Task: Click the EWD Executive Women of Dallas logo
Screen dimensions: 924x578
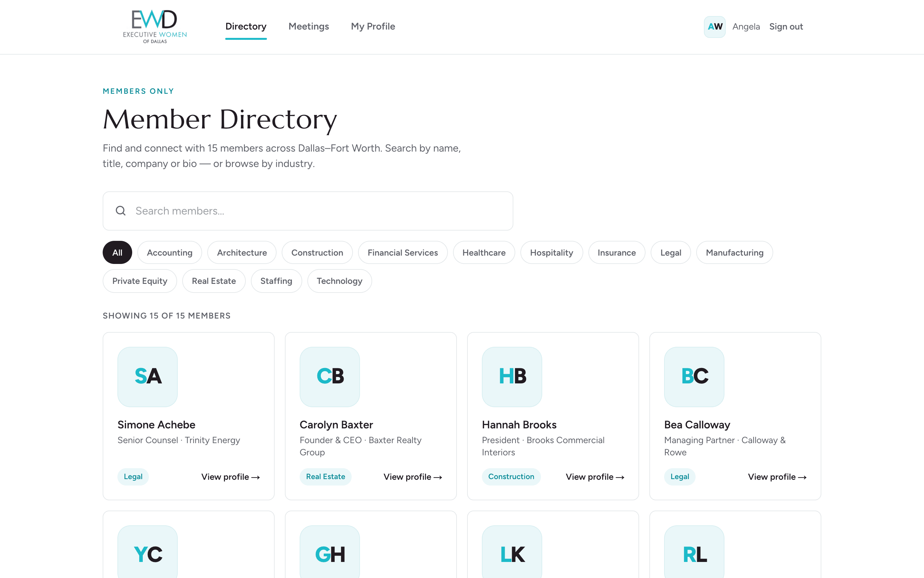Action: pos(155,26)
